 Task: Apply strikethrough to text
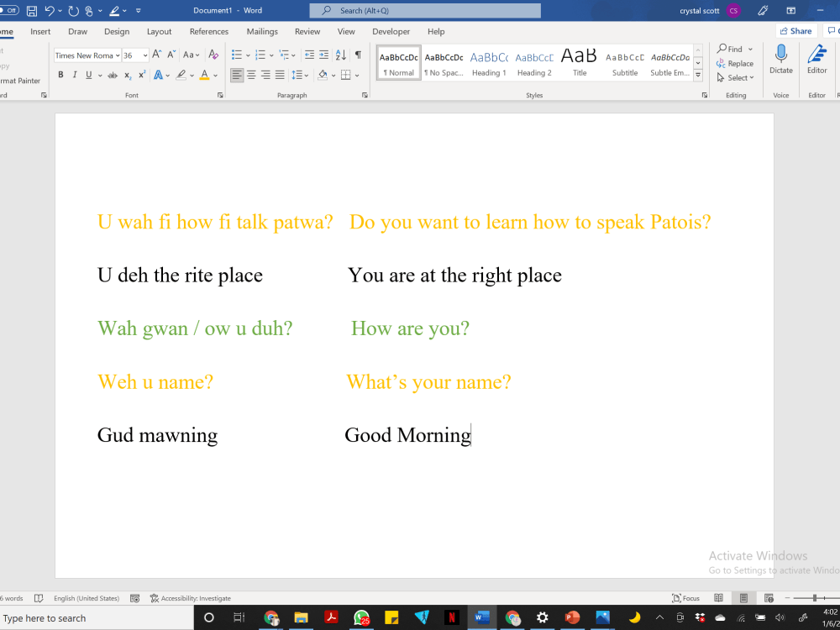[x=113, y=75]
